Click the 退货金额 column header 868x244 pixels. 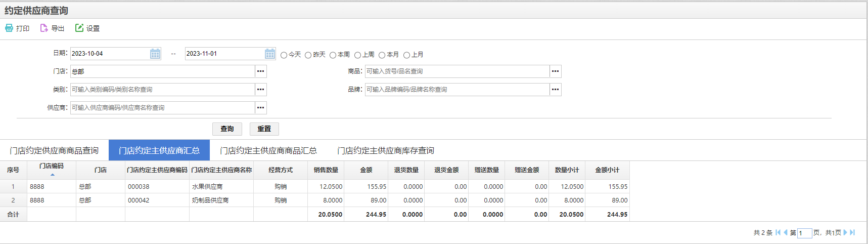point(446,170)
